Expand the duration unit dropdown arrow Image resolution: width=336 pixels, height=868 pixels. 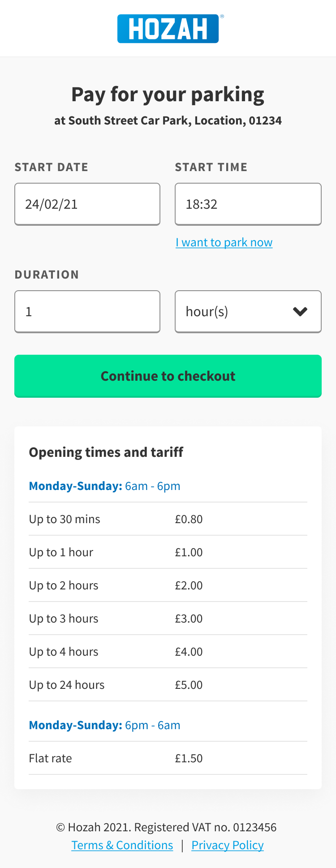[x=300, y=312]
